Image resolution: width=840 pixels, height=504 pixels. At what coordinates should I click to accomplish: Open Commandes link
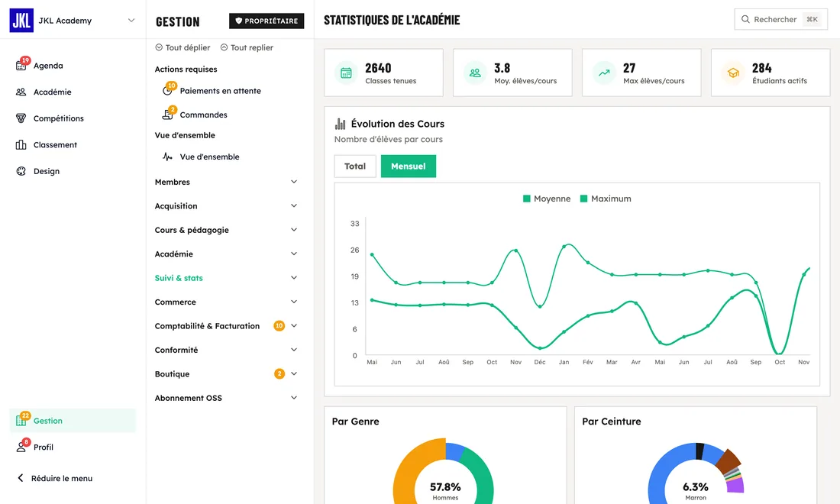(204, 115)
